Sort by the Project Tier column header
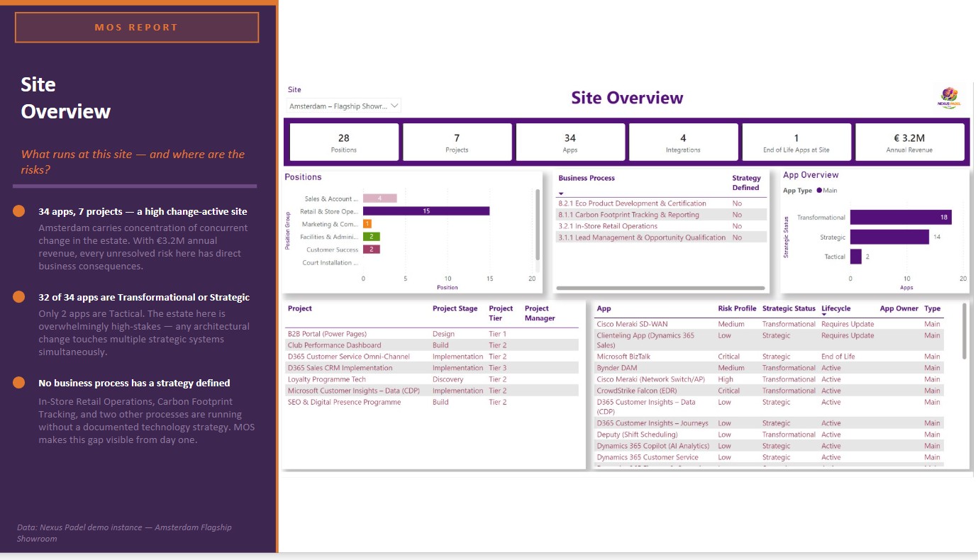Image resolution: width=978 pixels, height=560 pixels. click(x=501, y=313)
